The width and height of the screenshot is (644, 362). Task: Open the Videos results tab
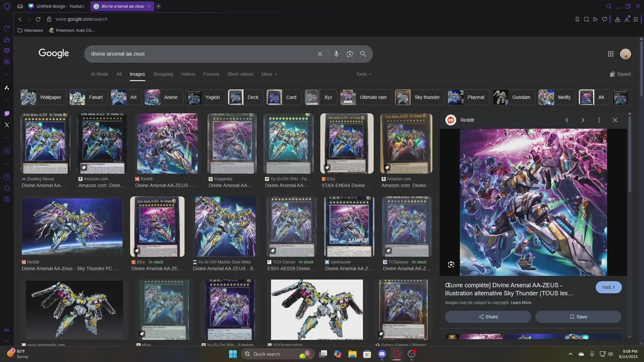click(188, 74)
